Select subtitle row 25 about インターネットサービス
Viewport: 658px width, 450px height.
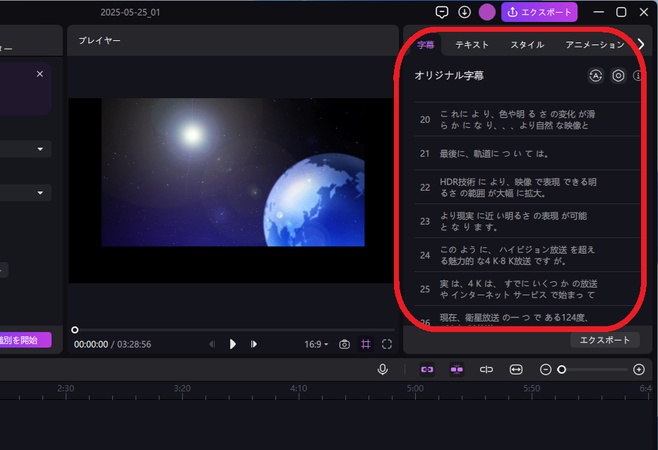point(527,289)
